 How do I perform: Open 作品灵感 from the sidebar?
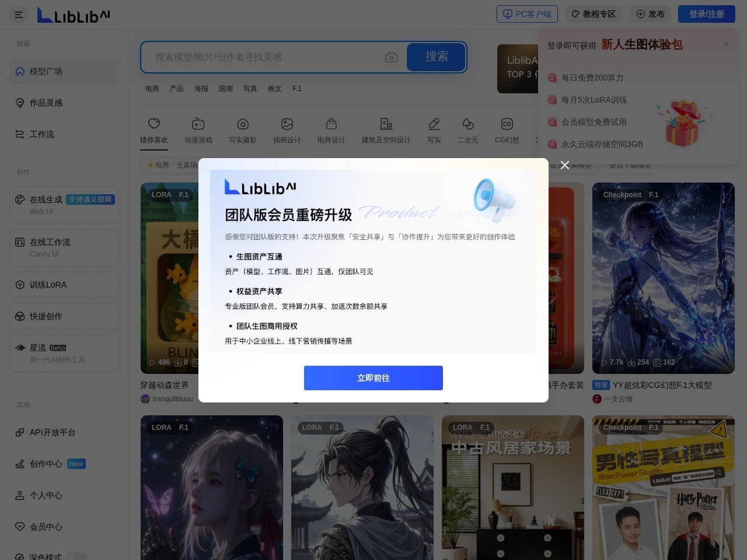click(46, 103)
